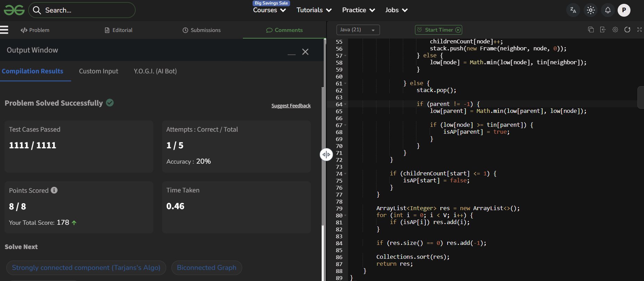Open the Java (21) language dropdown

coord(358,30)
